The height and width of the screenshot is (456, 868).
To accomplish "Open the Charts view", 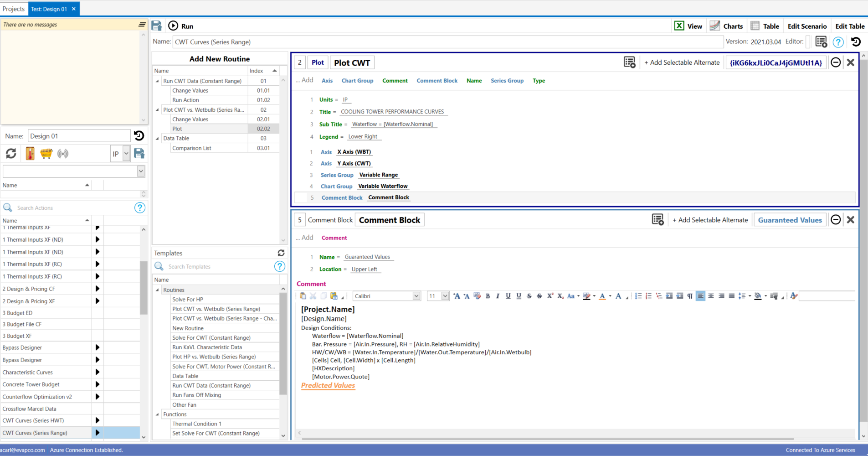I will tap(727, 26).
